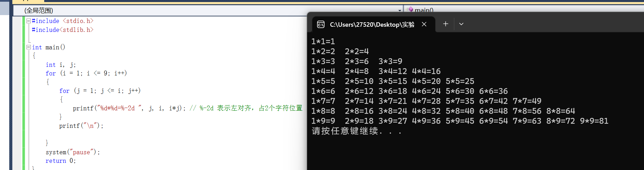644x170 pixels.
Task: Click the 请按任意键继续 prompt in console
Action: [356, 131]
